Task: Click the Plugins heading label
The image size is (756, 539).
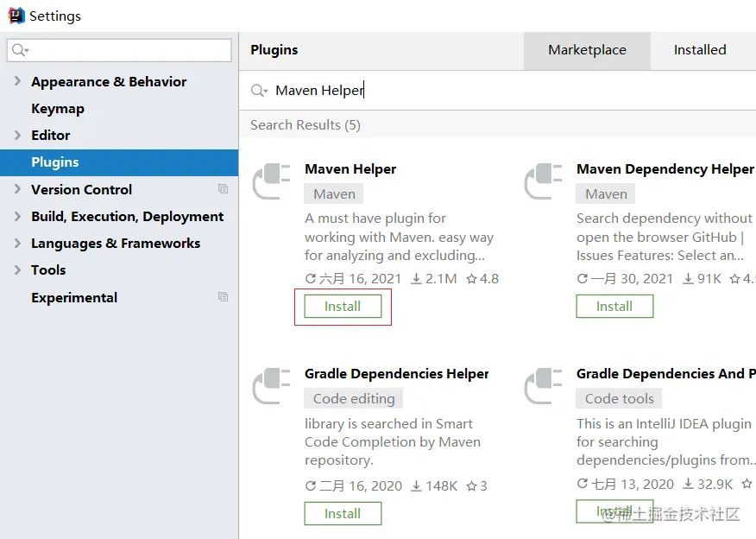Action: coord(274,50)
